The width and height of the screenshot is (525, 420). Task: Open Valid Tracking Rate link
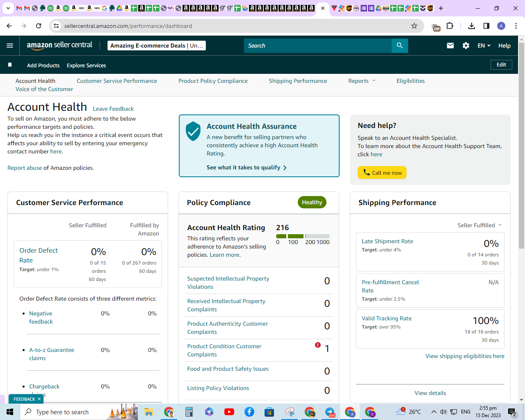tap(386, 318)
